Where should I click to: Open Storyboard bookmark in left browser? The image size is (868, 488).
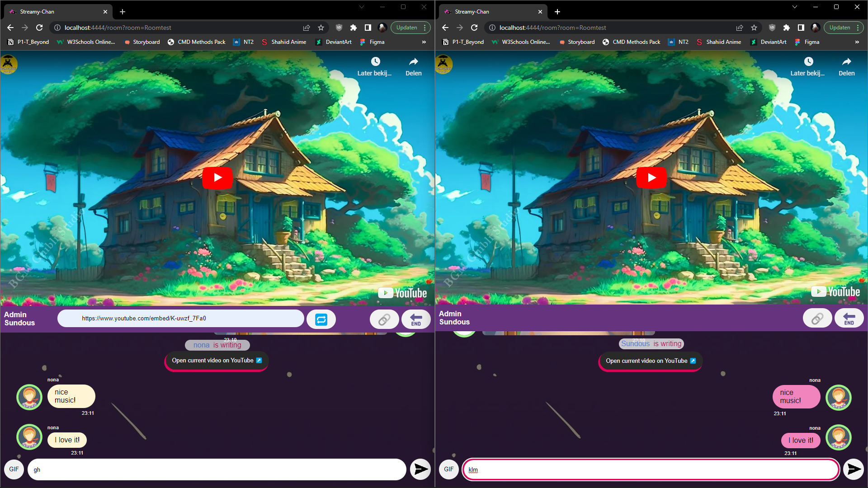point(142,42)
